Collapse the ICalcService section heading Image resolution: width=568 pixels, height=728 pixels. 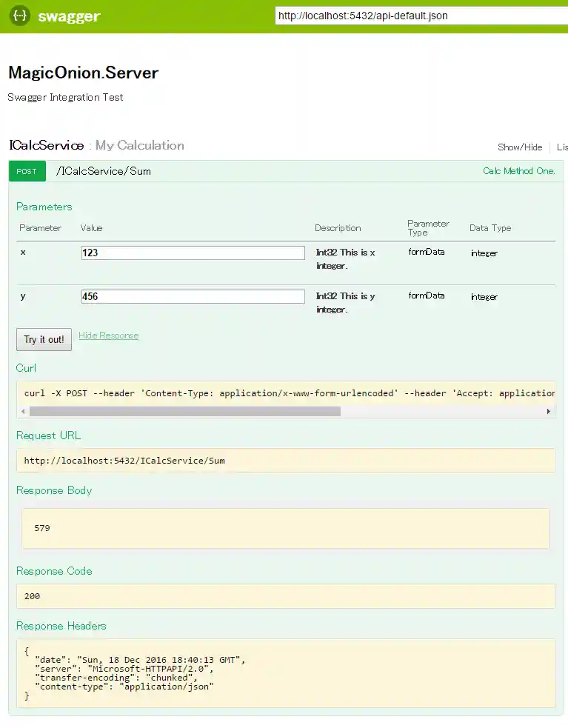[46, 145]
